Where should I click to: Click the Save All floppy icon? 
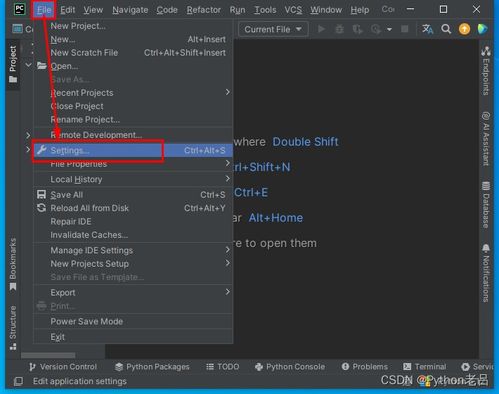[x=41, y=195]
